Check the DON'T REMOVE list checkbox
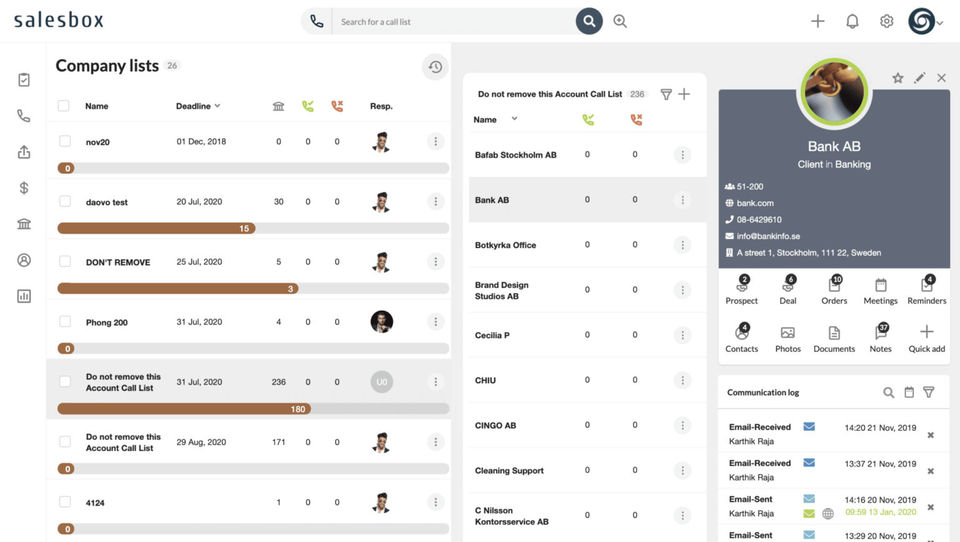Viewport: 960px width, 542px height. pyautogui.click(x=65, y=261)
